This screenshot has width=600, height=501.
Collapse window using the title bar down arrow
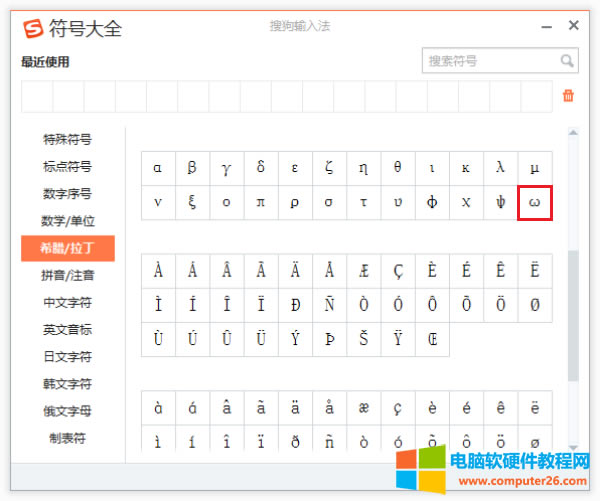click(545, 27)
